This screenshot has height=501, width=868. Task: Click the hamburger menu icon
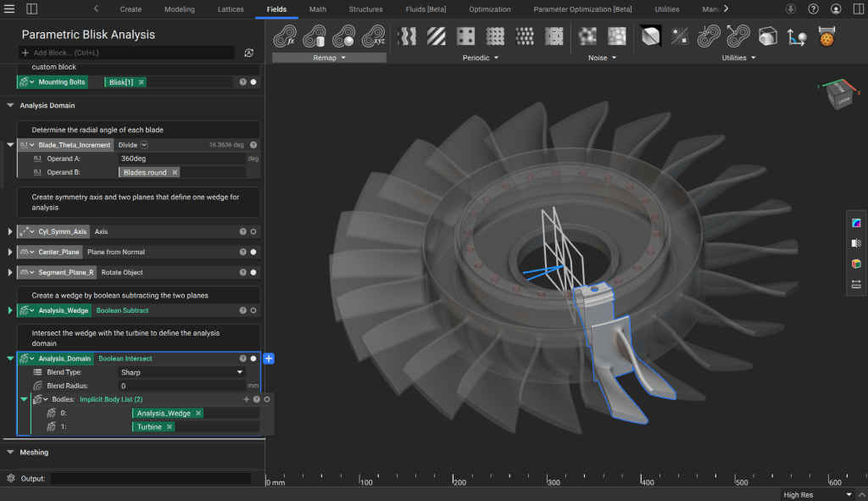[x=10, y=9]
